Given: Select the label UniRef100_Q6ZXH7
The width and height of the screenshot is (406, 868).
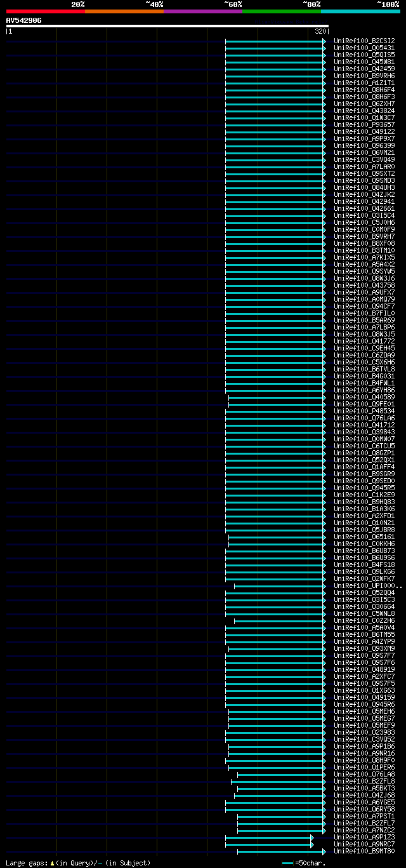Looking at the screenshot, I should [x=364, y=103].
